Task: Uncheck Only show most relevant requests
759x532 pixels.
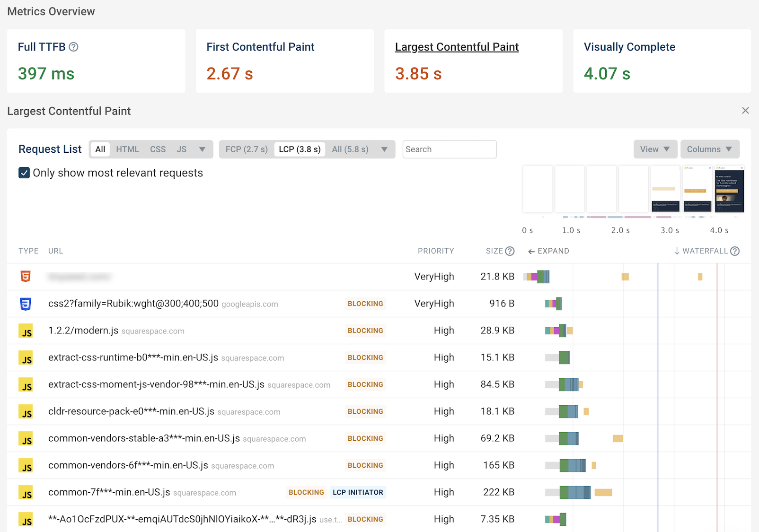Action: [24, 173]
